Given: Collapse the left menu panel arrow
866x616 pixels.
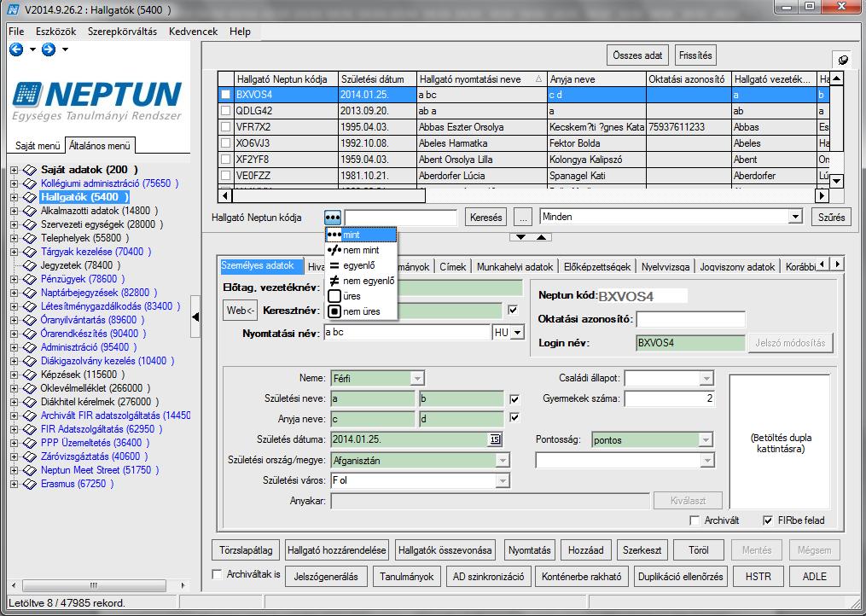Looking at the screenshot, I should point(195,317).
